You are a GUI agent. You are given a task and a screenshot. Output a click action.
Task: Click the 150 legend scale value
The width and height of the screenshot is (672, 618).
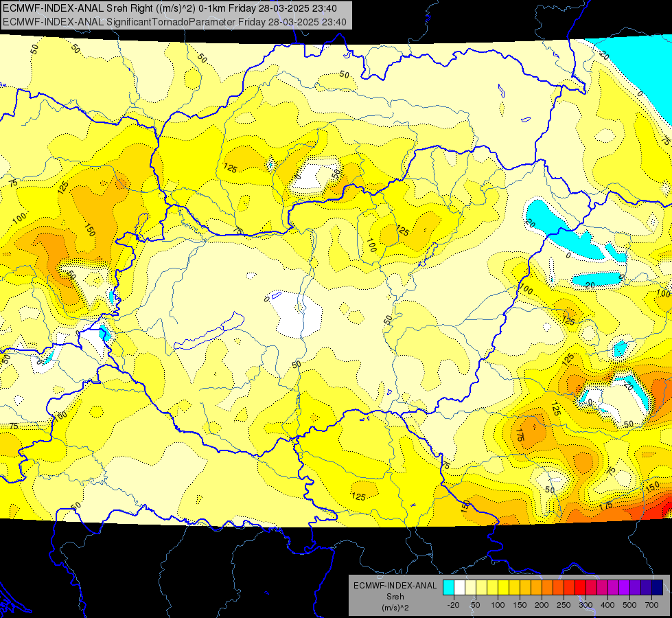pyautogui.click(x=520, y=605)
